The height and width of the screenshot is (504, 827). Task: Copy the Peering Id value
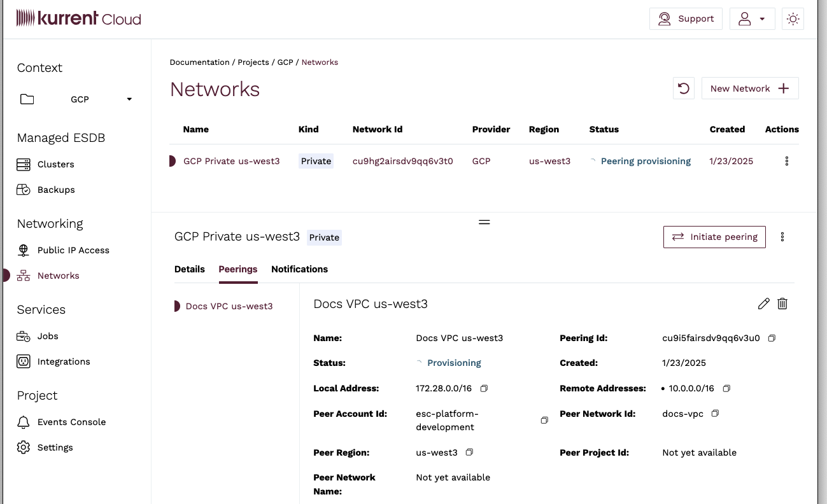point(772,338)
